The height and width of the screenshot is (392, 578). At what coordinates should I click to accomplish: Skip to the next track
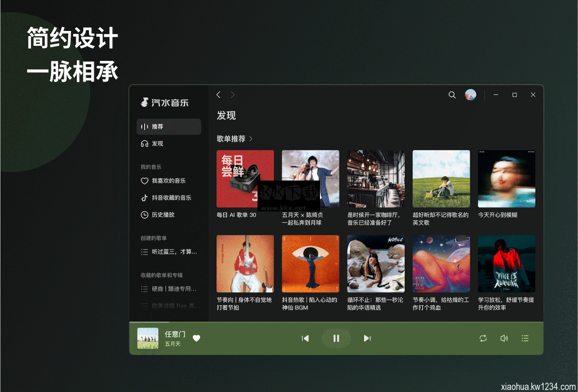point(367,338)
